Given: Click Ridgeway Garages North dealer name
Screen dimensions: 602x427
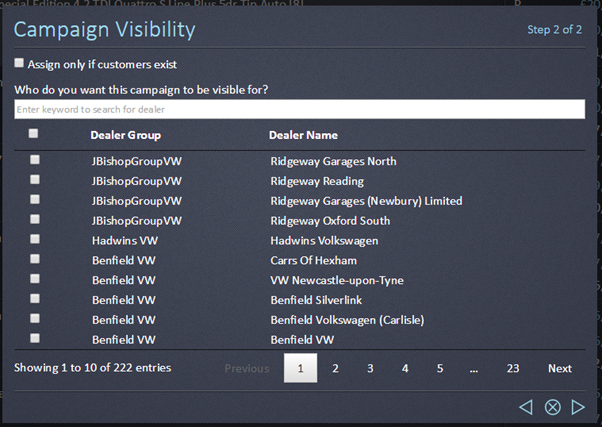Looking at the screenshot, I should [x=333, y=161].
